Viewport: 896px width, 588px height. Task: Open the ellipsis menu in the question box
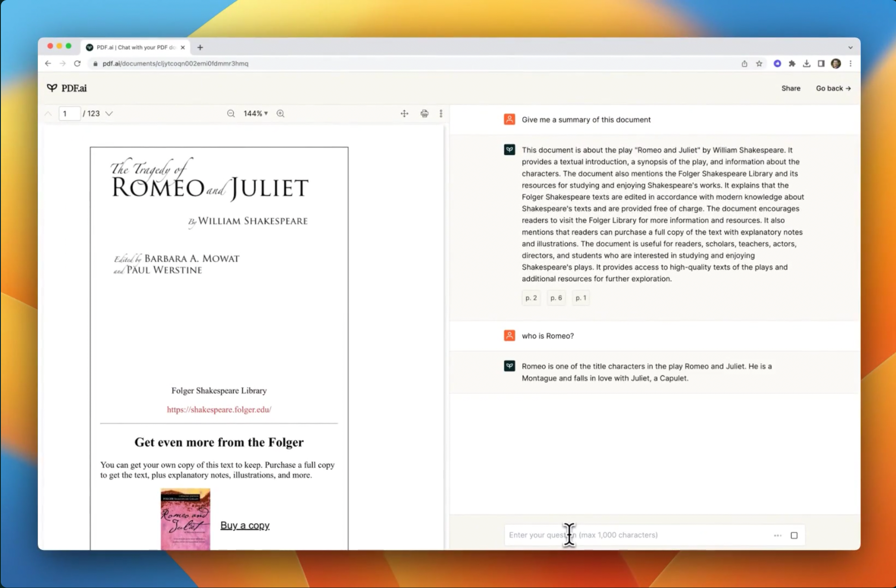778,535
